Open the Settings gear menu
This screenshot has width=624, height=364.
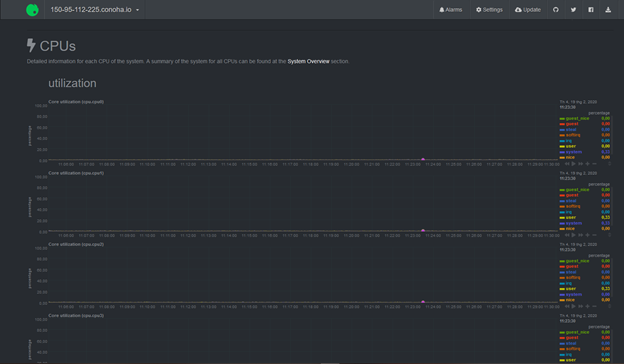[489, 10]
